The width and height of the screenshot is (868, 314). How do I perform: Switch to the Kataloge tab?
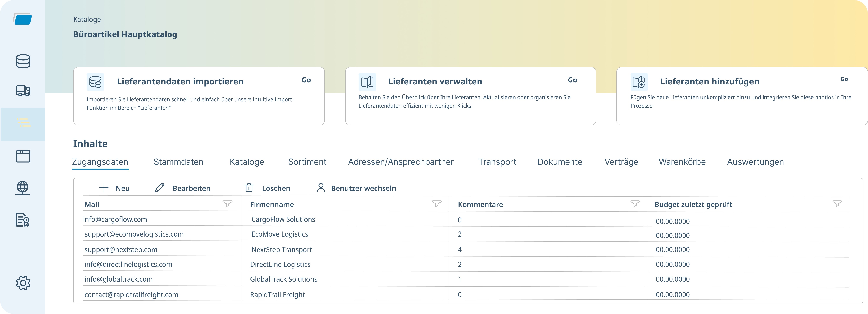(247, 162)
